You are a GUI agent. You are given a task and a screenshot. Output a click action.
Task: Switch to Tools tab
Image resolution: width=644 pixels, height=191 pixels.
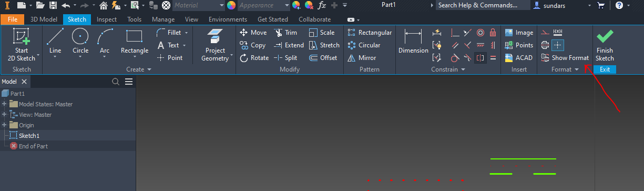pyautogui.click(x=134, y=19)
